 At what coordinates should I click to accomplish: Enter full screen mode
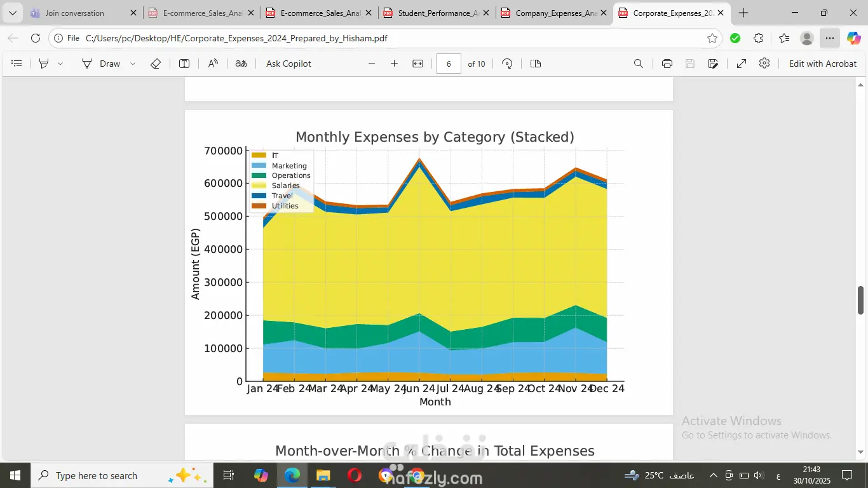[741, 64]
